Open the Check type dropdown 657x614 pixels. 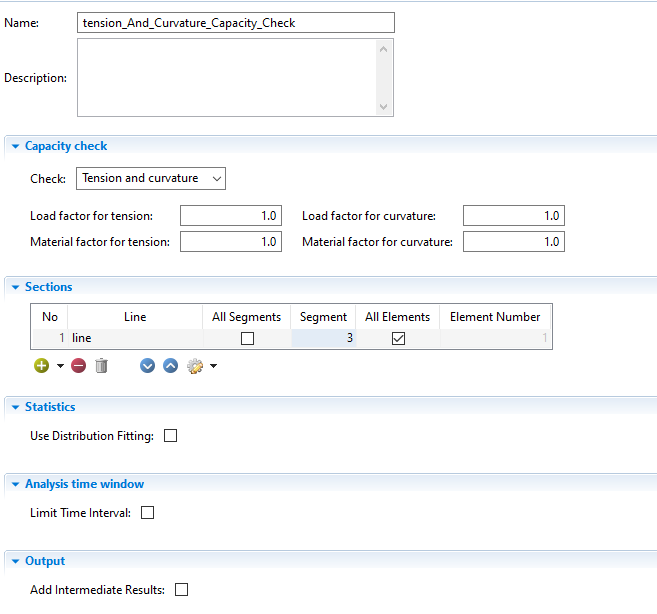(151, 179)
